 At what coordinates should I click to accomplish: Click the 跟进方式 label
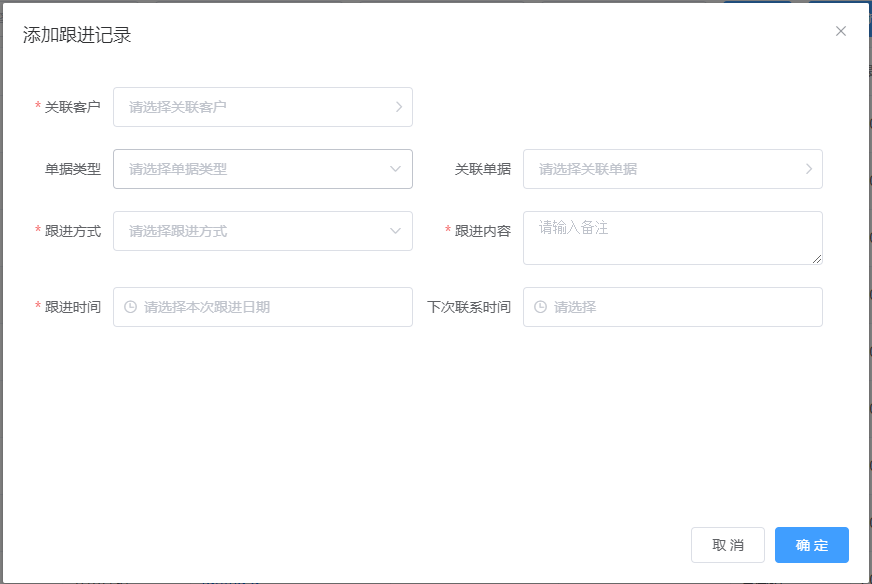point(73,231)
